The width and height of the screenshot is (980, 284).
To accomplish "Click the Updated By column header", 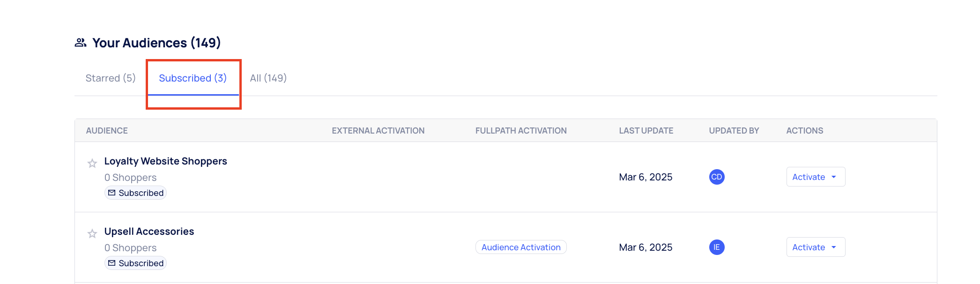I will coord(734,131).
